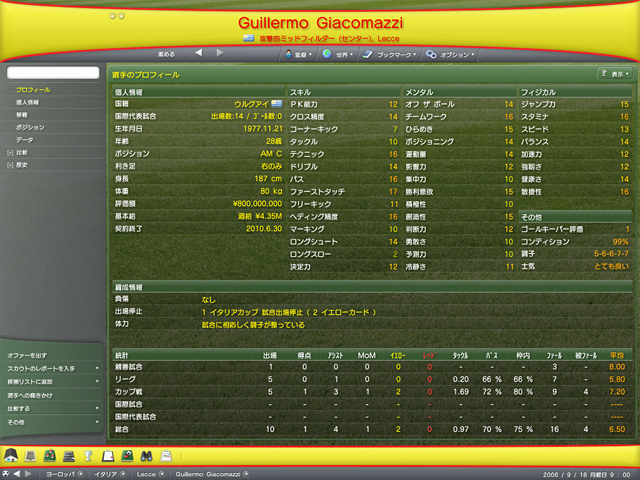Select ポジション in the left sidebar
The width and height of the screenshot is (640, 480).
tap(30, 128)
